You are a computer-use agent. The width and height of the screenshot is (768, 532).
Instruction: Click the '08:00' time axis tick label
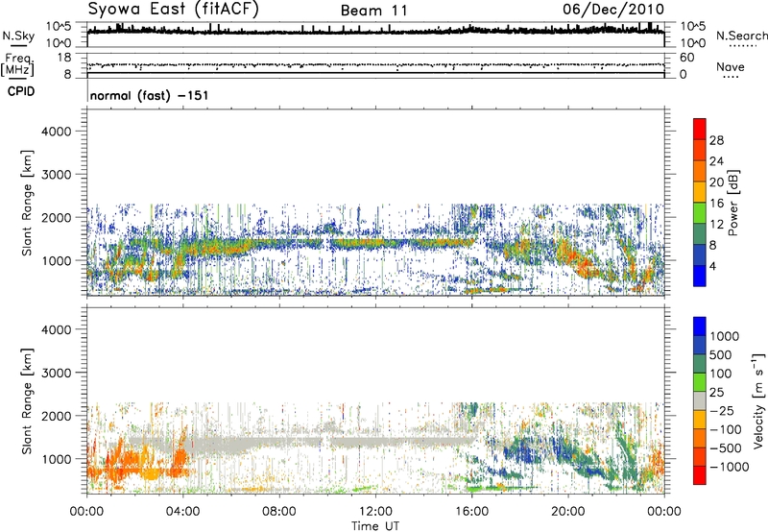click(x=279, y=512)
